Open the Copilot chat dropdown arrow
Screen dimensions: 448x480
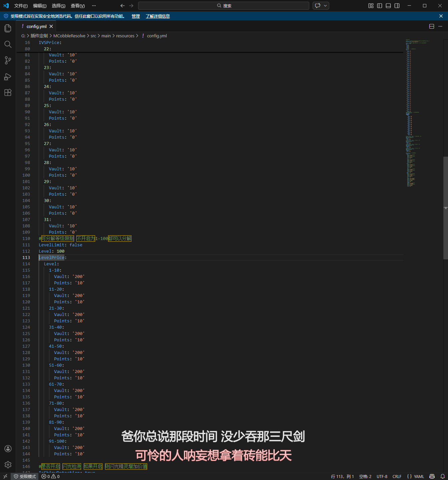(x=325, y=6)
